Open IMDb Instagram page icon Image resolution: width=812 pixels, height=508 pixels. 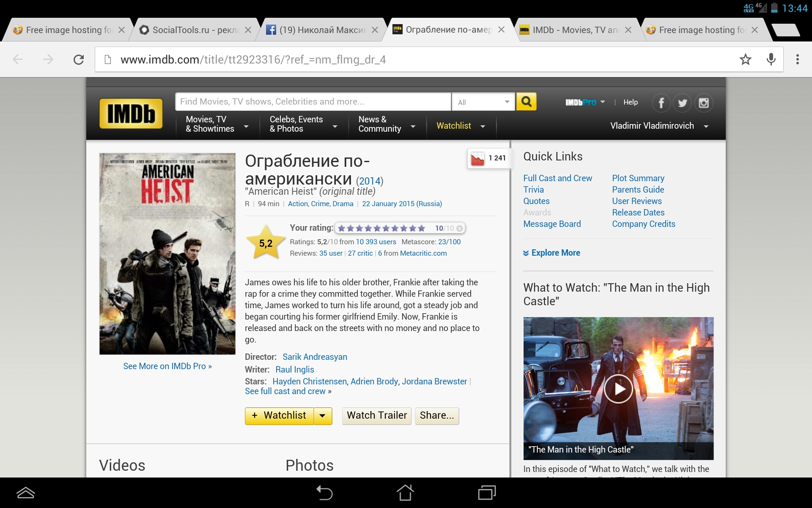[703, 103]
